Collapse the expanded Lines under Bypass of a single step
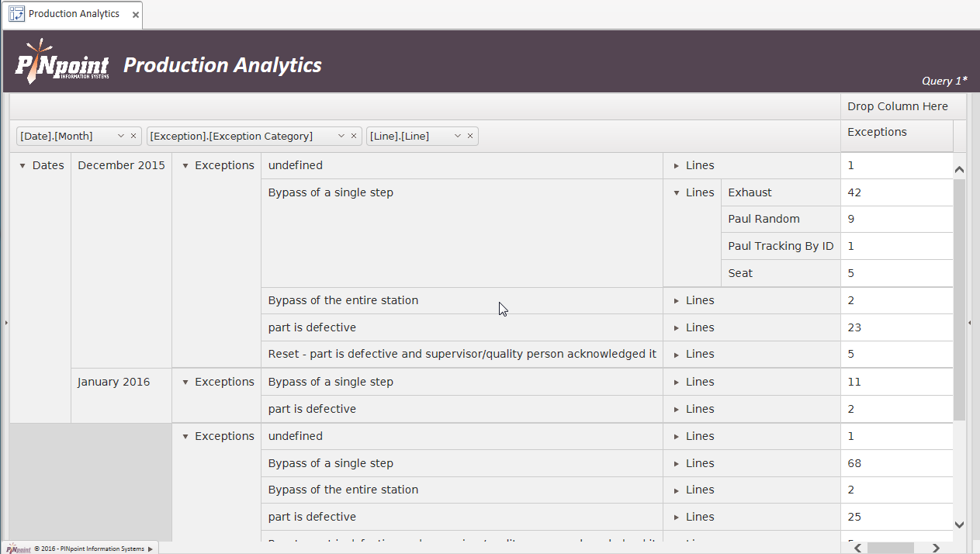 (676, 192)
